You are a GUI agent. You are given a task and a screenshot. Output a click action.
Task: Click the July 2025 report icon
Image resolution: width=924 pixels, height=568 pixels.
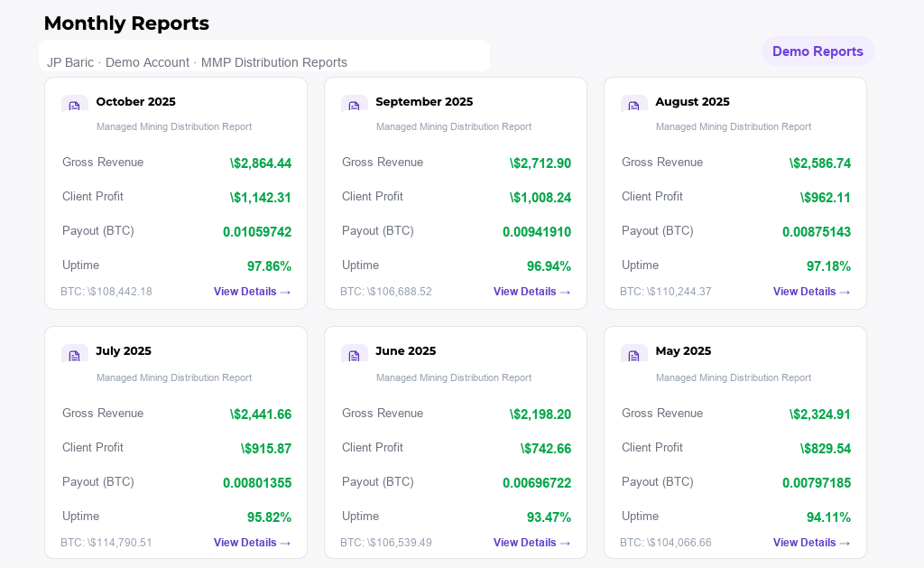[x=74, y=355]
